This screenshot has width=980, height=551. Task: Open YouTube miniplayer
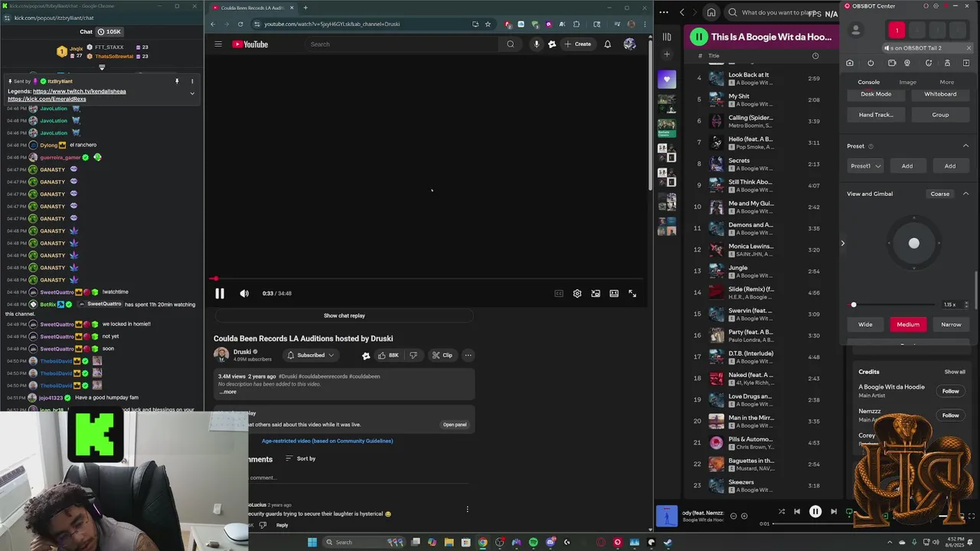596,293
